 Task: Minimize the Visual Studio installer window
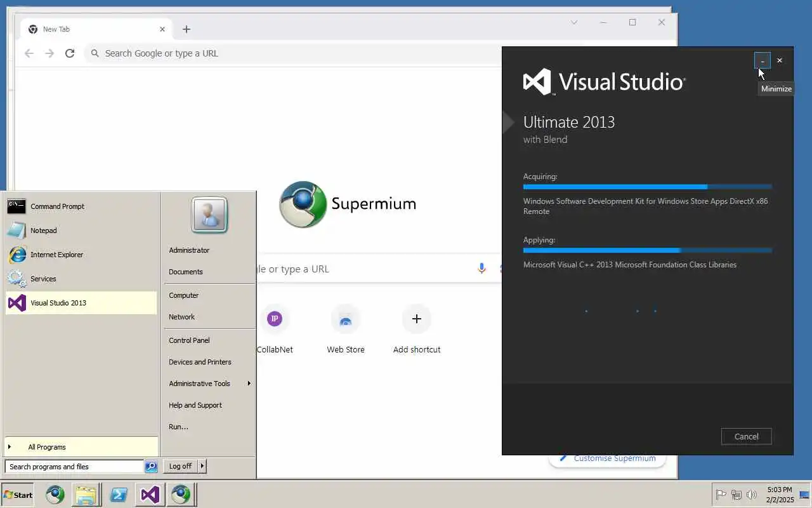[x=762, y=60]
